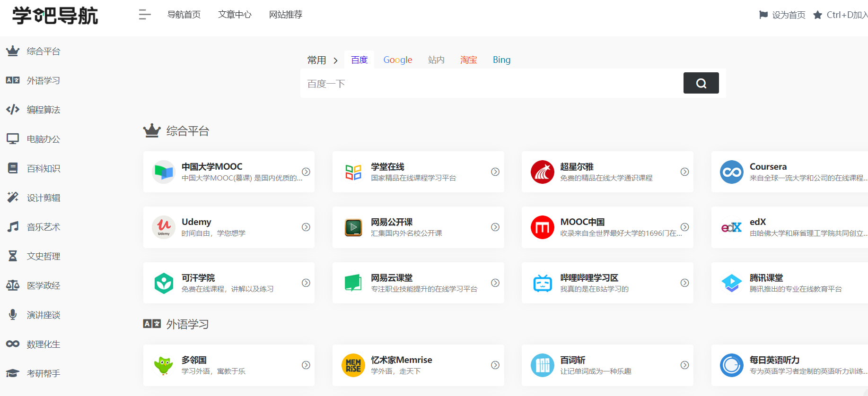
Task: Switch to the 淘宝 search tab
Action: (x=469, y=60)
